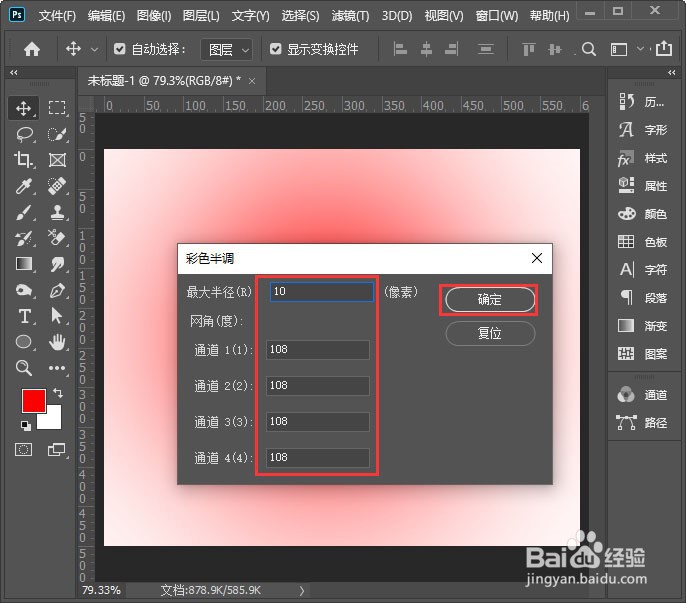Open the 图像(I) menu
686x603 pixels.
point(154,16)
